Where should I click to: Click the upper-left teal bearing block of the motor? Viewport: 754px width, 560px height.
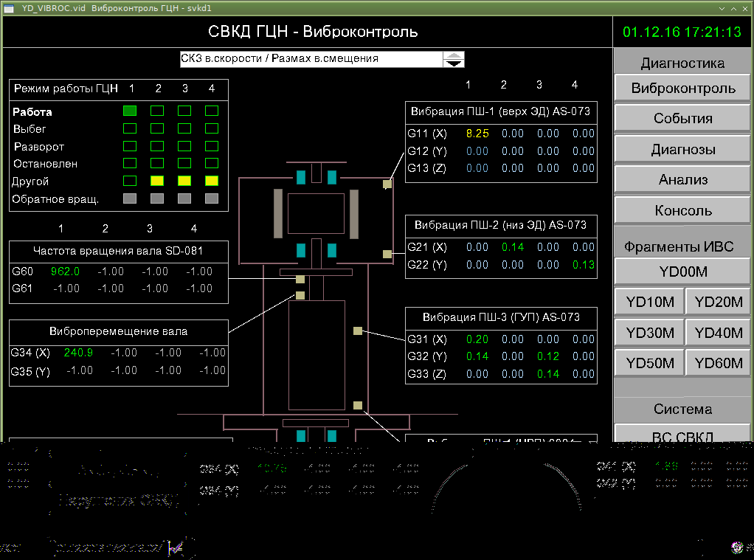tap(300, 177)
